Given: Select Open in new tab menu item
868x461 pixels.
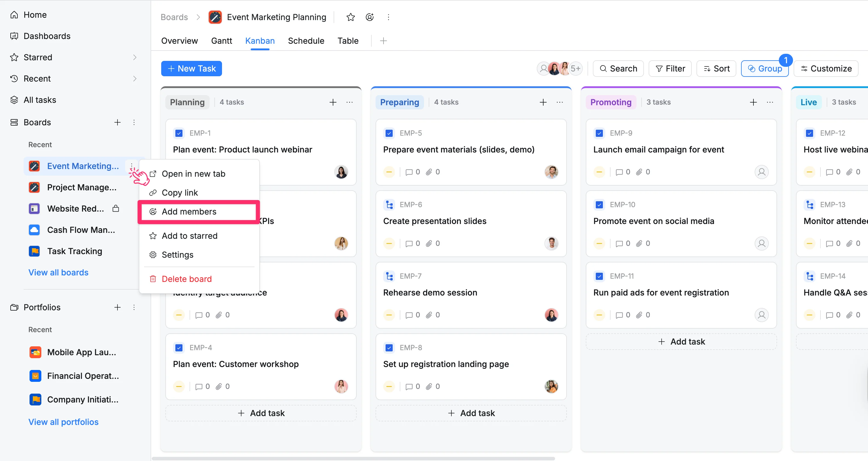Looking at the screenshot, I should 200,174.
